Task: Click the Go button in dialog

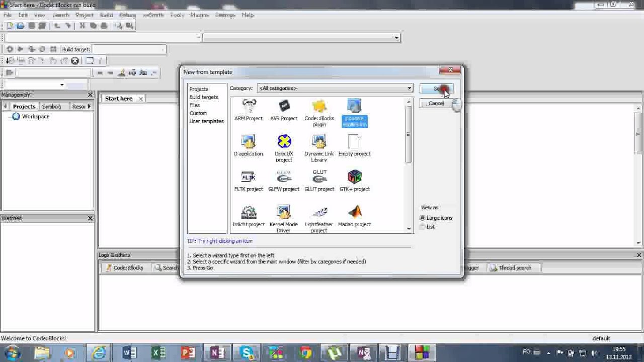Action: pos(436,89)
